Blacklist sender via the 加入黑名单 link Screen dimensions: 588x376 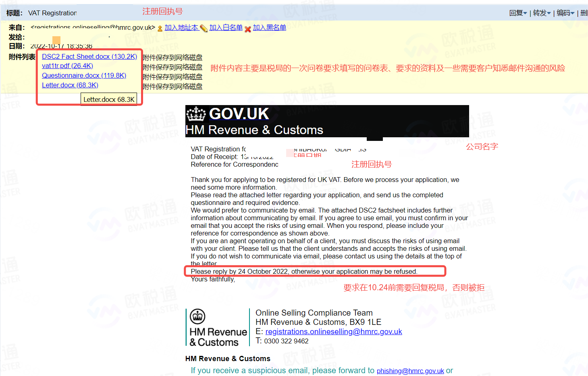point(269,27)
